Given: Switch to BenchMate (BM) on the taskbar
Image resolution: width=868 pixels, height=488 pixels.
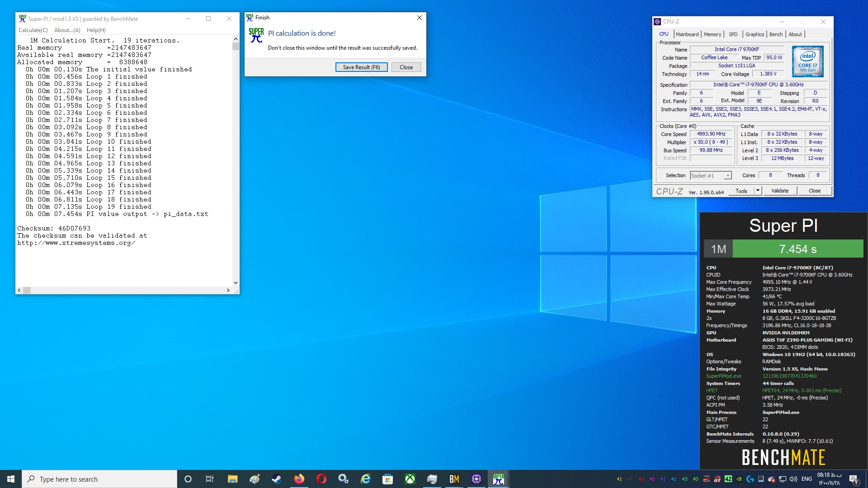Looking at the screenshot, I should point(454,479).
